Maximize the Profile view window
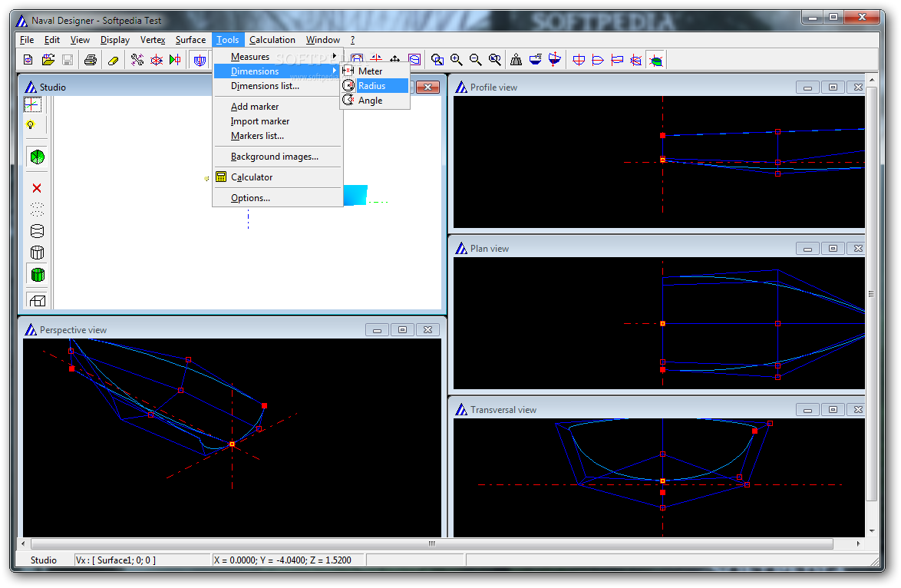This screenshot has height=588, width=901. [x=833, y=88]
